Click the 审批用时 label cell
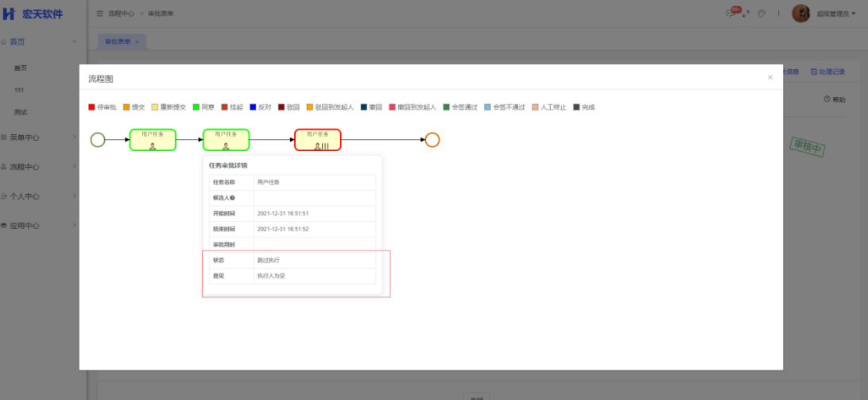 [231, 244]
